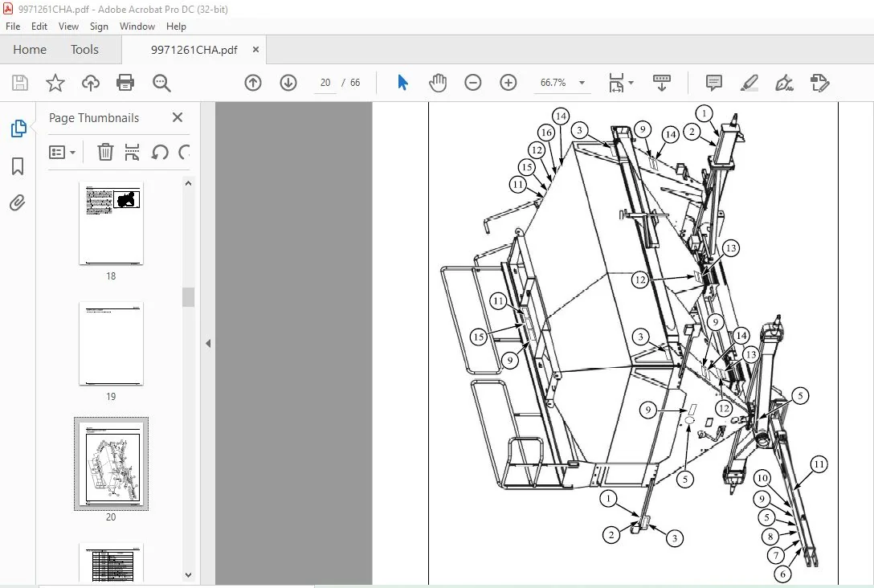Select the highlight text pen tool
The image size is (874, 588).
[749, 83]
